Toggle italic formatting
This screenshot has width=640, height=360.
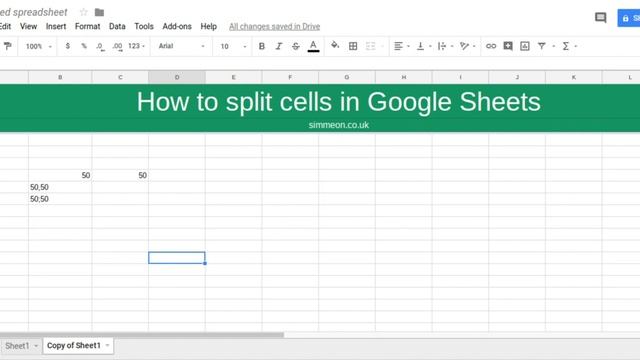[279, 46]
